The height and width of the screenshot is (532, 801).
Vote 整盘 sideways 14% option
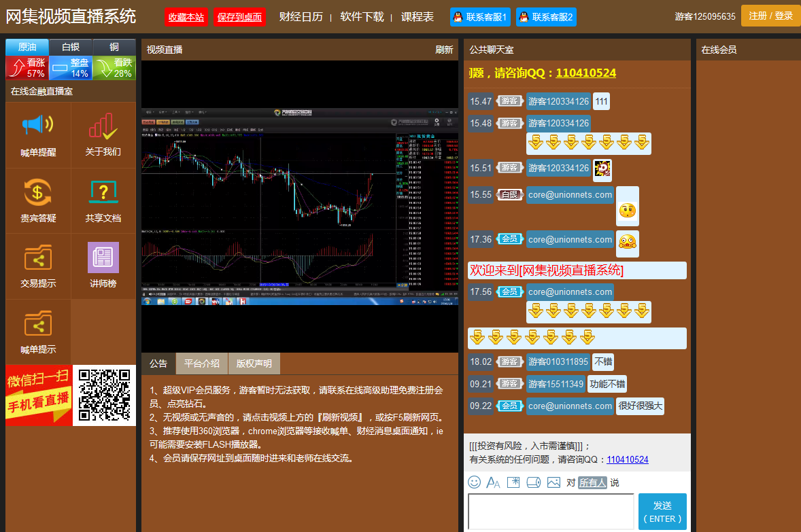(71, 68)
